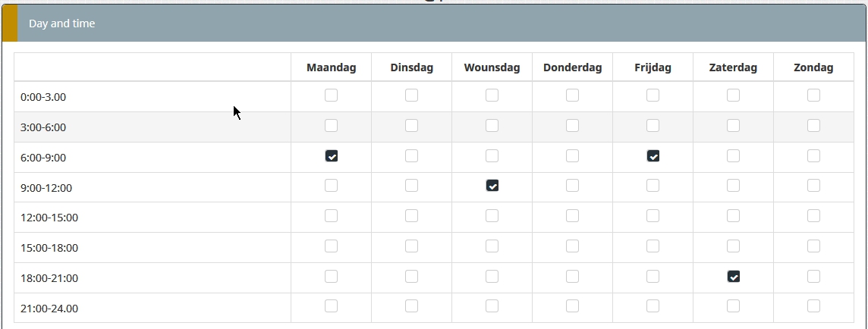868x329 pixels.
Task: Check Zondag 0:00-3.00 checkbox
Action: click(814, 96)
